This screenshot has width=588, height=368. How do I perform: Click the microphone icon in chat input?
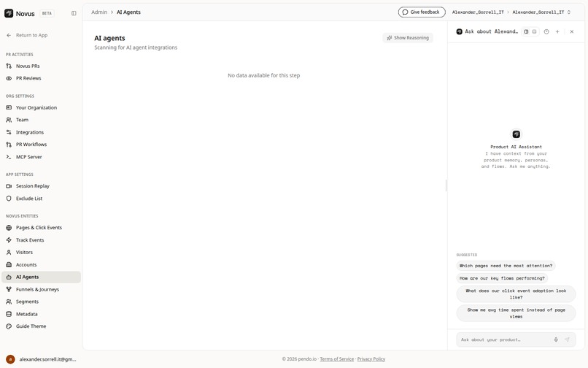(556, 340)
